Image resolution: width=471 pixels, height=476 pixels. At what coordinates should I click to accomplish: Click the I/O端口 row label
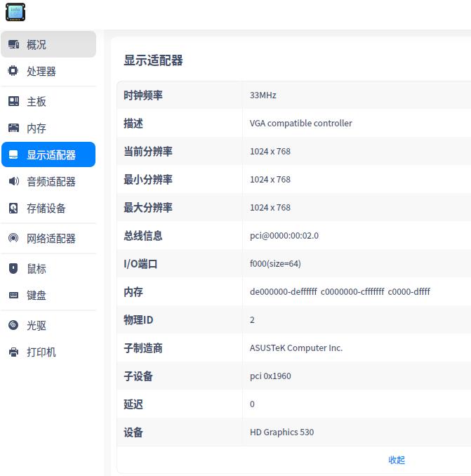140,263
